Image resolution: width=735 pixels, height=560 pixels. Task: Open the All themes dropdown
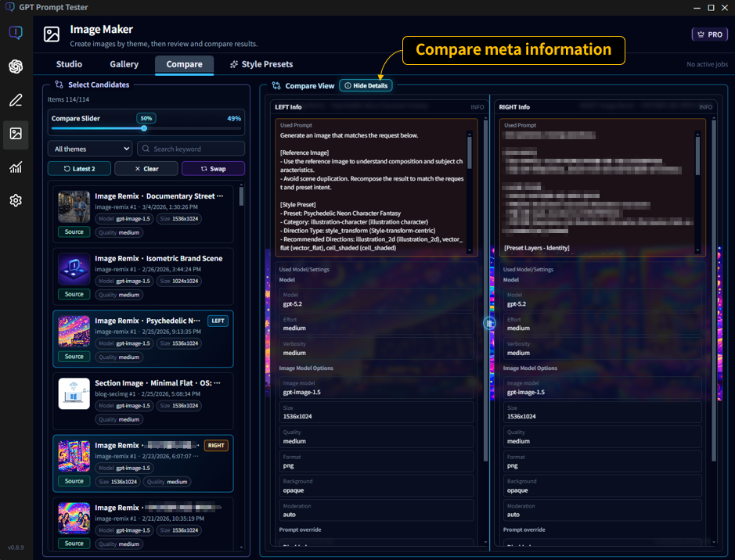coord(90,148)
